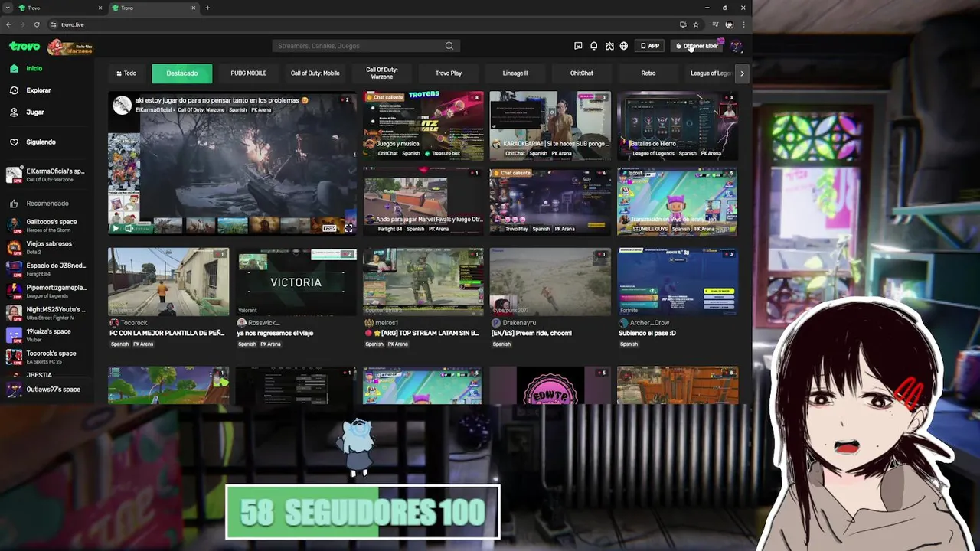Click the Recomendado thumbs-up icon
Image resolution: width=980 pixels, height=551 pixels.
point(14,204)
